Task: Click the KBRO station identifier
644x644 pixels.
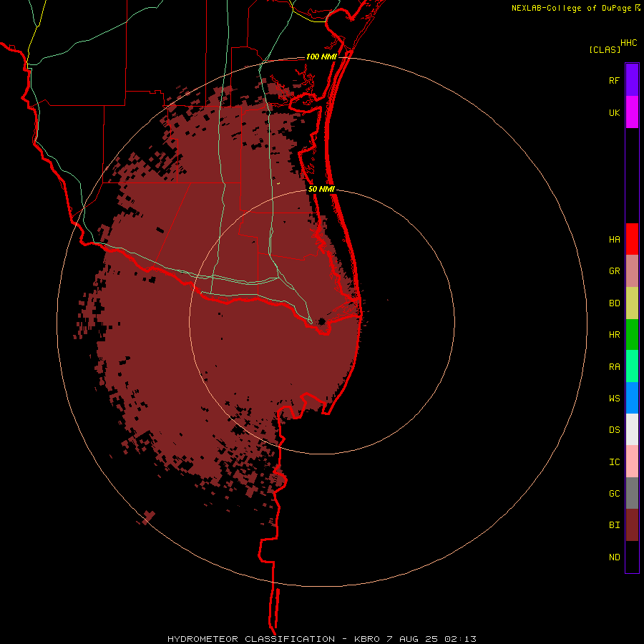Action: click(x=367, y=639)
